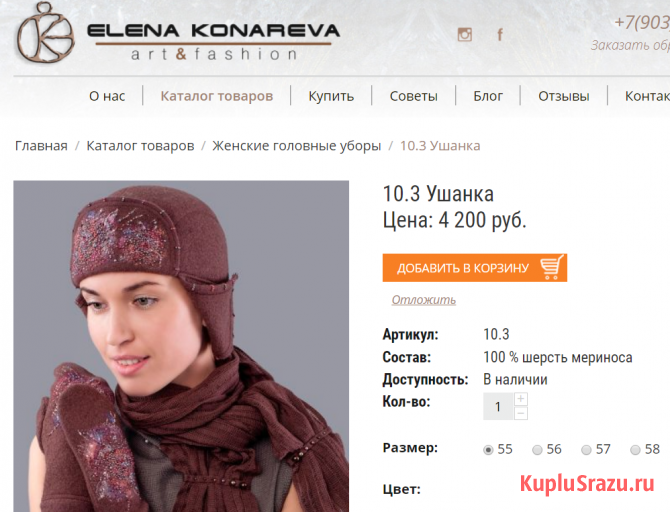Select size 57 radio button

pos(586,450)
